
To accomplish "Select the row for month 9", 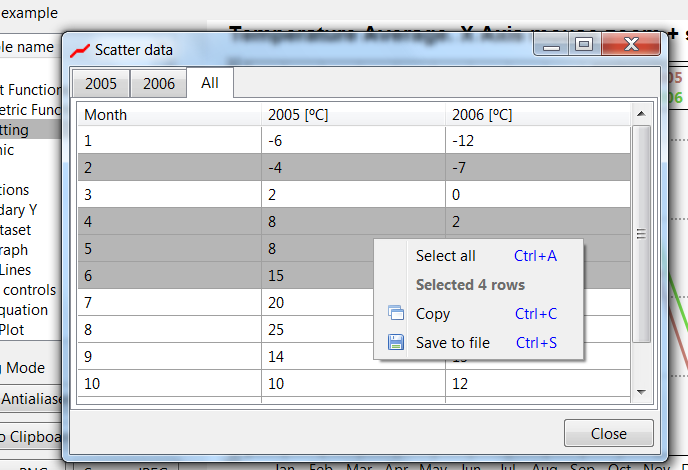I will [169, 357].
